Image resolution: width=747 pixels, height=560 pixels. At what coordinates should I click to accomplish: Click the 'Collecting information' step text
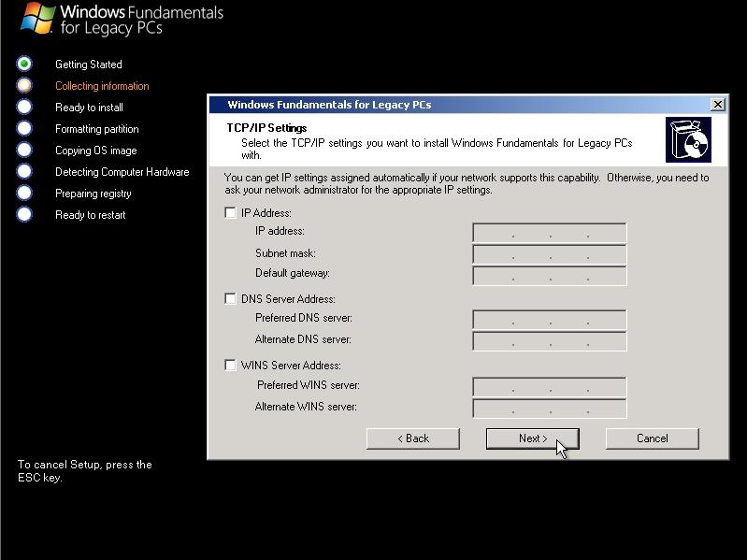point(102,86)
